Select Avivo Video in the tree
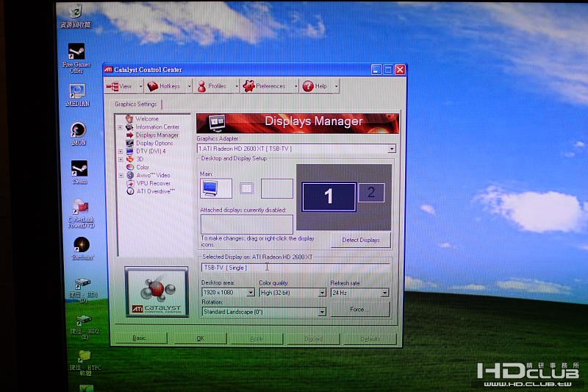The image size is (588, 392). 153,175
